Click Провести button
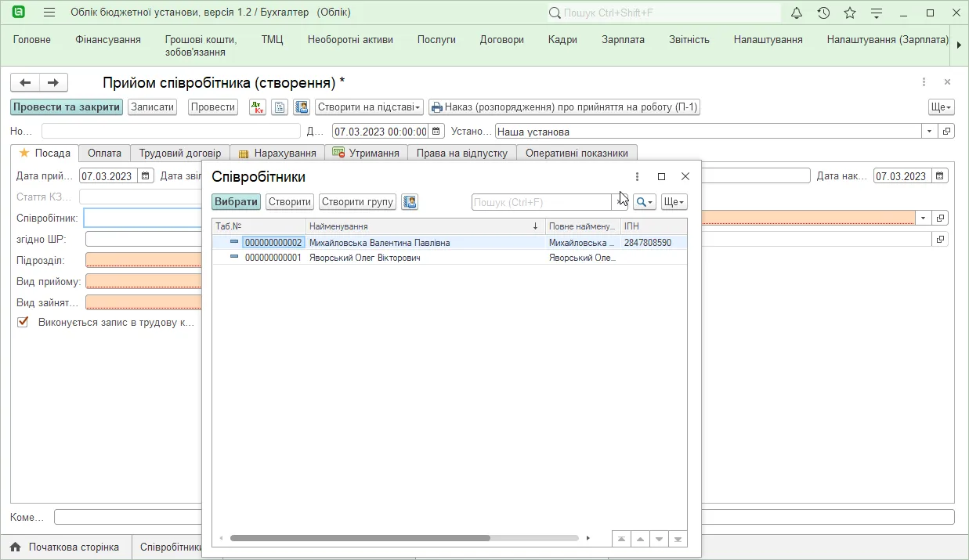Image resolution: width=969 pixels, height=560 pixels. (x=213, y=107)
